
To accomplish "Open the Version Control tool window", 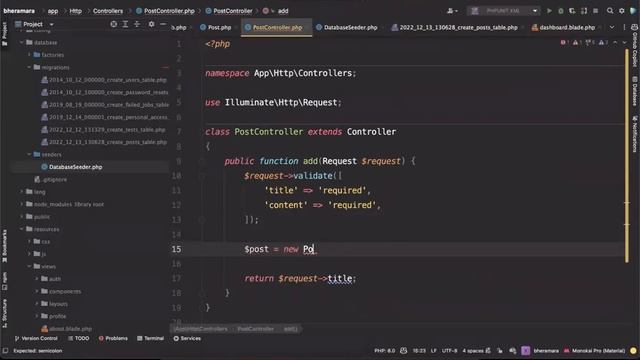I will (x=36, y=338).
